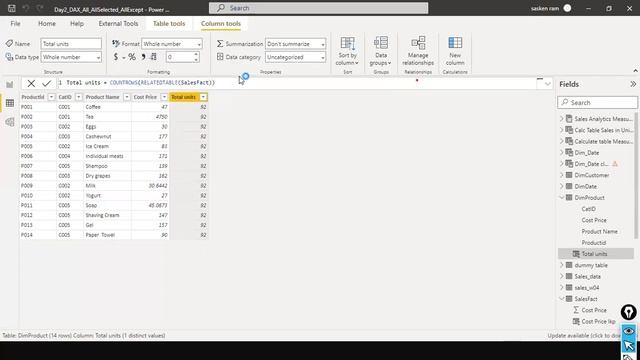Open the Column tools tab

[x=220, y=24]
